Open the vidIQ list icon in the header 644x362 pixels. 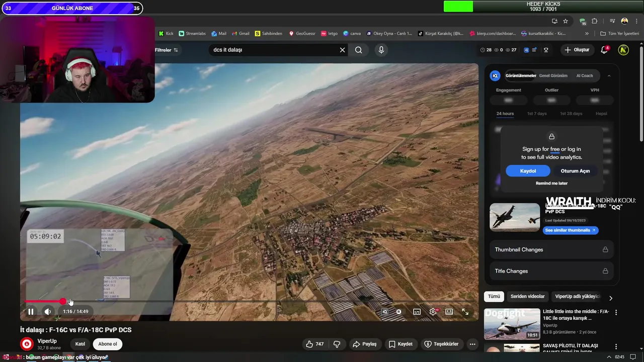coord(534,50)
